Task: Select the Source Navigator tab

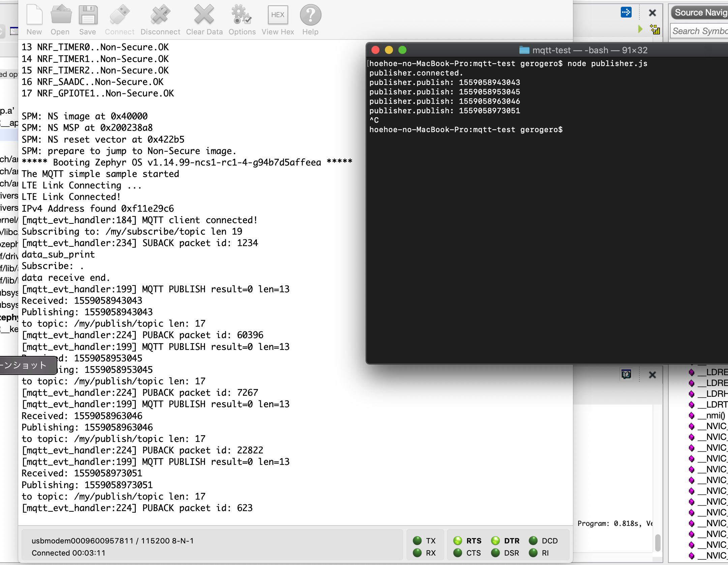Action: point(700,13)
